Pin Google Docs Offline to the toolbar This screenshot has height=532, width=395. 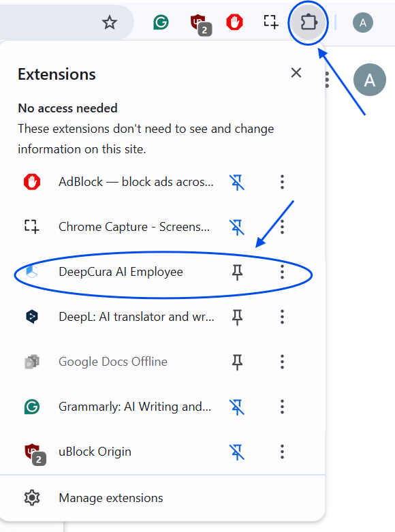click(x=237, y=362)
